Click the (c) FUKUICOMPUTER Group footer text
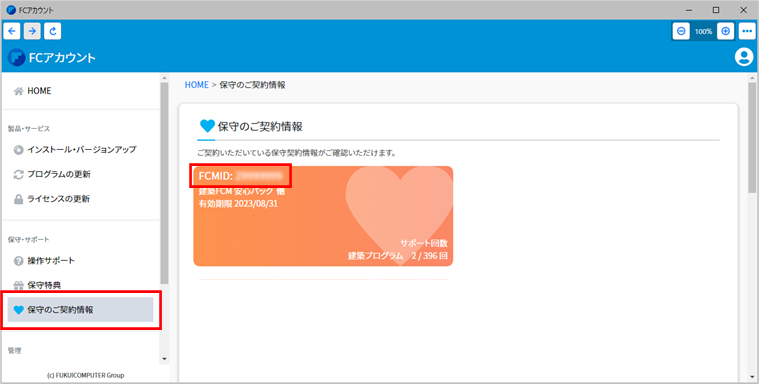759x384 pixels. click(85, 375)
